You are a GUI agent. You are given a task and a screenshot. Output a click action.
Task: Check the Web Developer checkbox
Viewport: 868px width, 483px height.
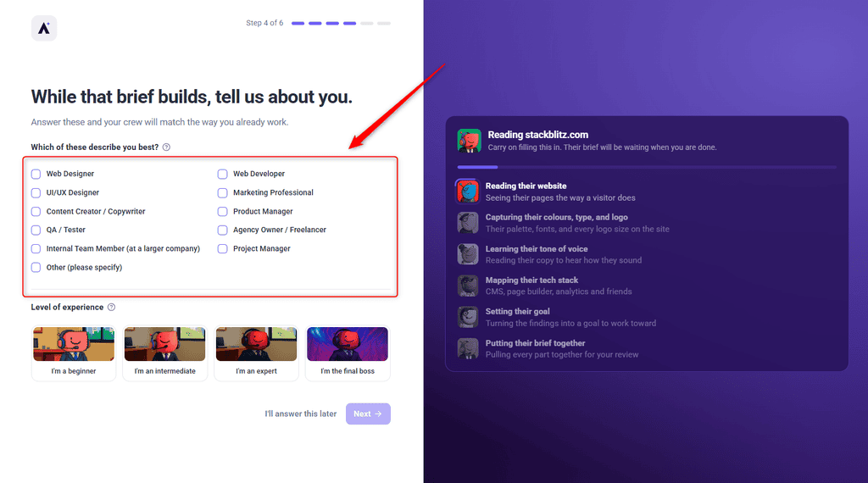pyautogui.click(x=223, y=175)
